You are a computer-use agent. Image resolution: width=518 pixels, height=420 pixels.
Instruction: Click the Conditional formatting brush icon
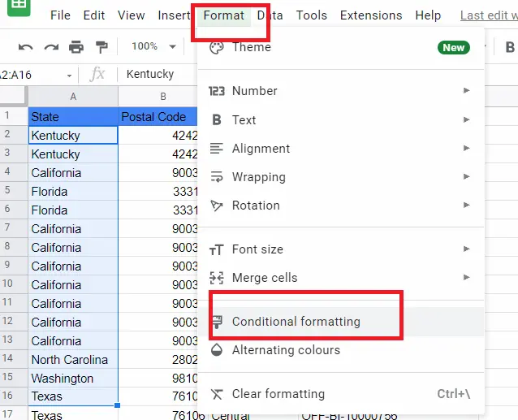tap(217, 322)
